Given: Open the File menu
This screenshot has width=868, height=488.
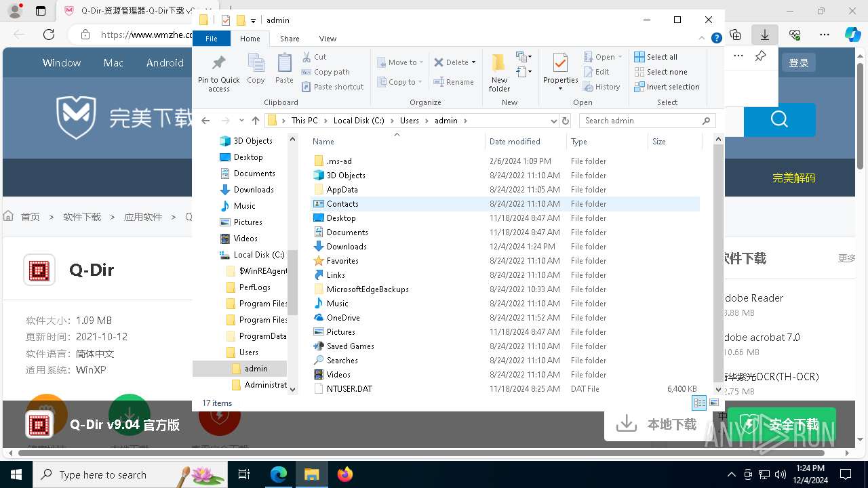Looking at the screenshot, I should [212, 39].
